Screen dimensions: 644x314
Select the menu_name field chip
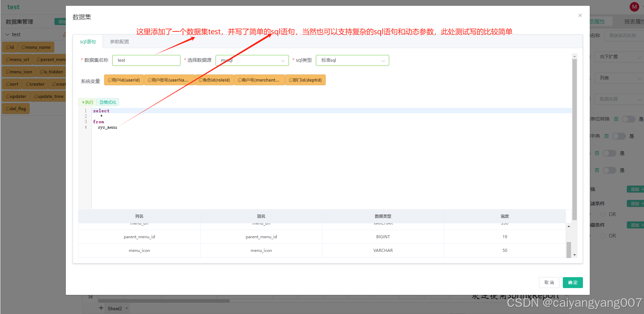coord(36,47)
